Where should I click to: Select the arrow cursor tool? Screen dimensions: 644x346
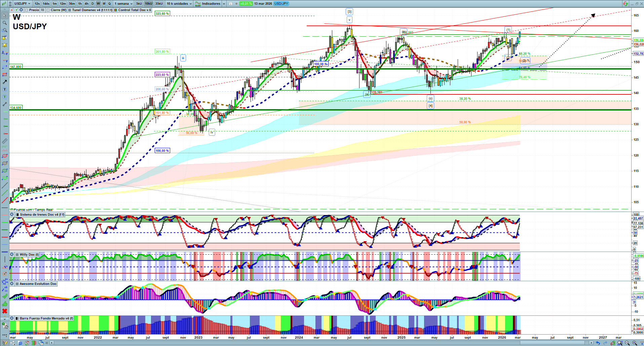point(5,15)
